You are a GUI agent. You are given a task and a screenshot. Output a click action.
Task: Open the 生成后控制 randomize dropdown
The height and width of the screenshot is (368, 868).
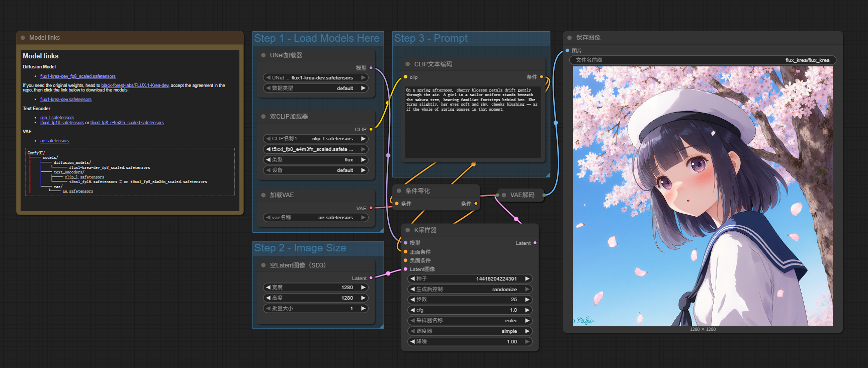[x=470, y=289]
